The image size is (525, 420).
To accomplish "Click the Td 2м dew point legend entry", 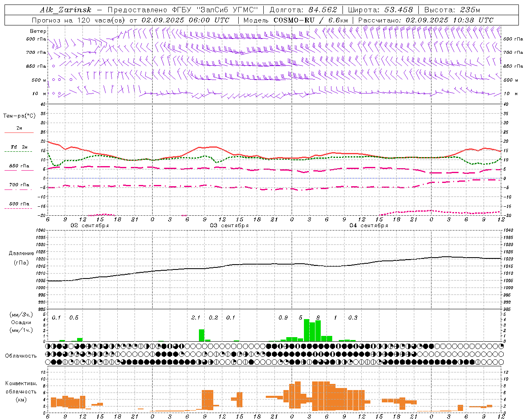I will click(19, 147).
